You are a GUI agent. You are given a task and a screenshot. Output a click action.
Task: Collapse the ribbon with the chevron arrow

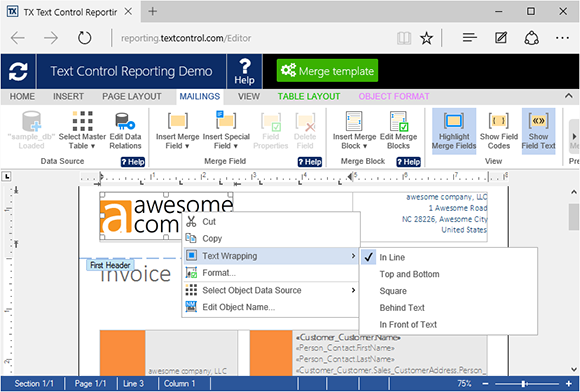pos(569,96)
